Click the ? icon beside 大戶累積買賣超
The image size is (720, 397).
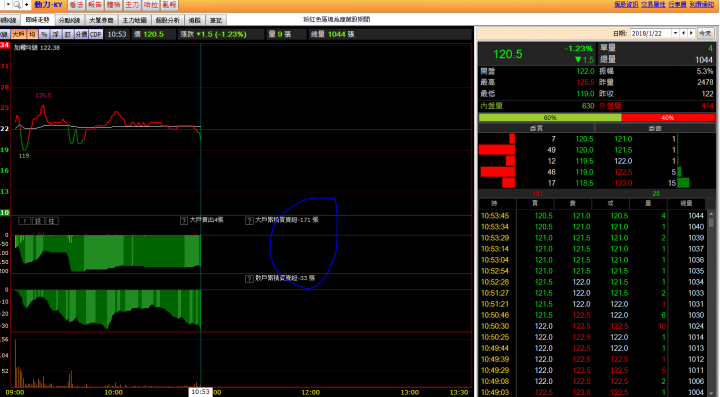point(249,221)
